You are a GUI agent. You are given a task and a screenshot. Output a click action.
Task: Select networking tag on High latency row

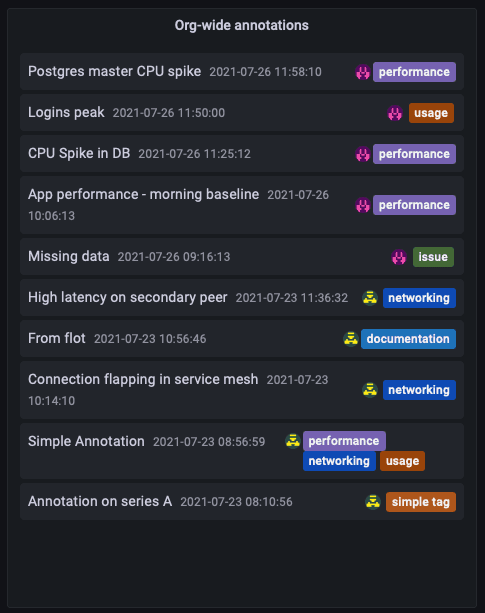419,298
